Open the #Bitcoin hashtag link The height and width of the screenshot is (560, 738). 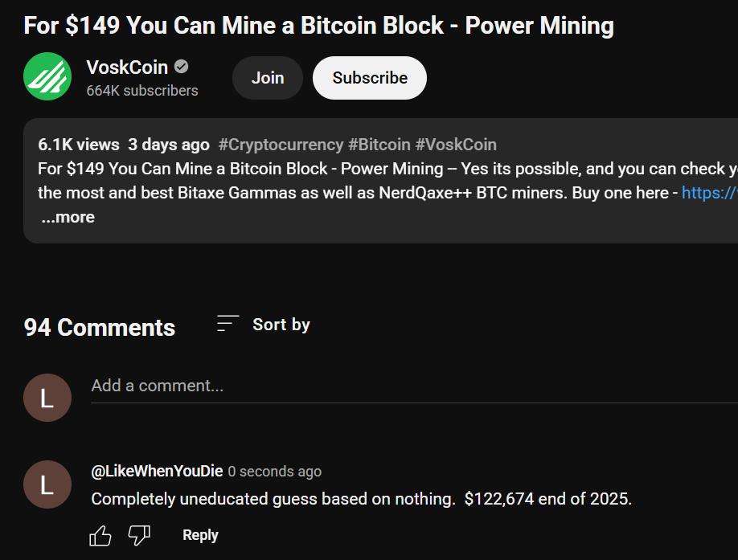(x=379, y=145)
